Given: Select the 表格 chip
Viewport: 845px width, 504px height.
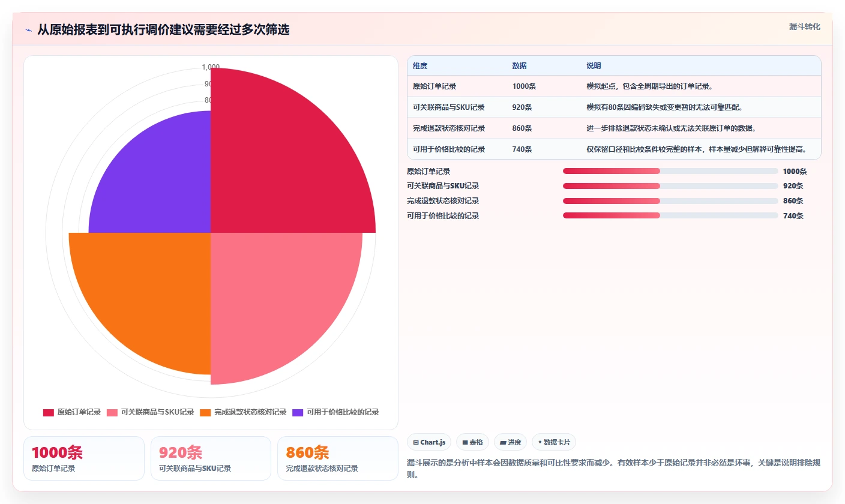Looking at the screenshot, I should click(473, 442).
